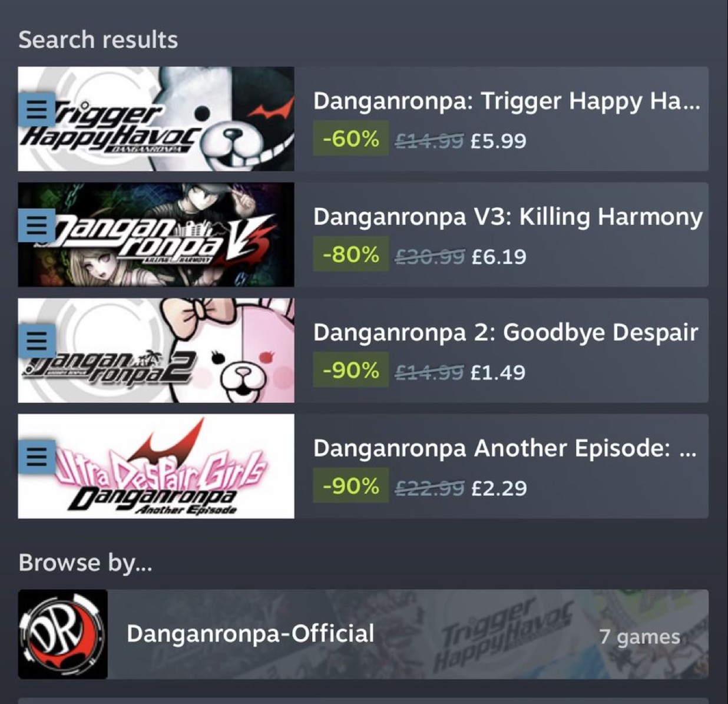Open wishlist menu icon on Danganronpa V3 thumbnail

pyautogui.click(x=37, y=225)
